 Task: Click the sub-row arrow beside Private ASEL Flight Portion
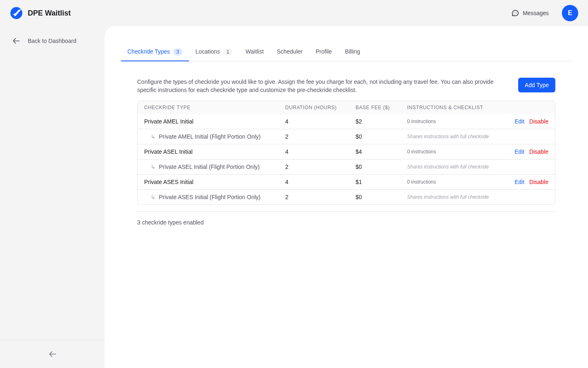click(x=153, y=167)
